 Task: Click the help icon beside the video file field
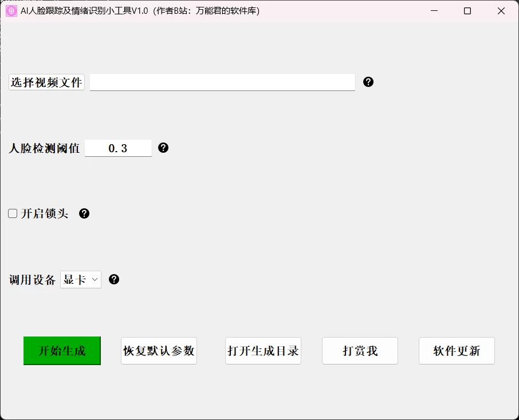tap(368, 82)
